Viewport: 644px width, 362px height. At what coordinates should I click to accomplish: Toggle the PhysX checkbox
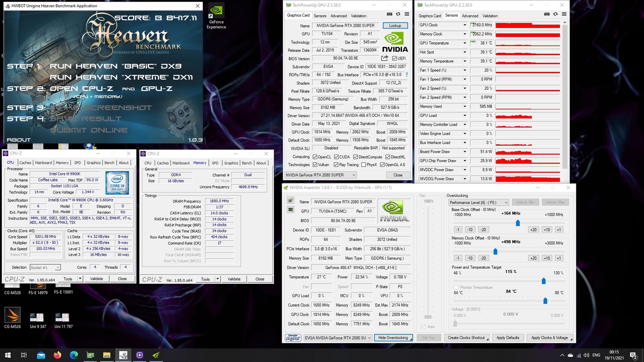point(363,165)
